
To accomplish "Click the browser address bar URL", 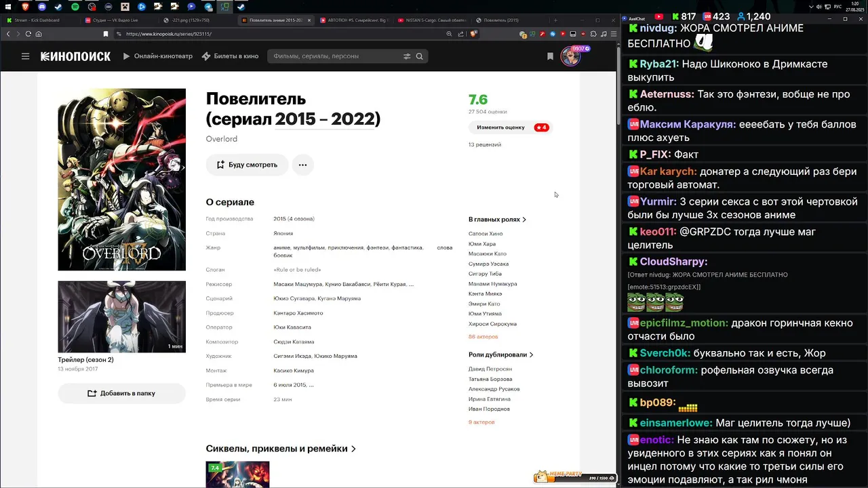I will click(x=169, y=34).
